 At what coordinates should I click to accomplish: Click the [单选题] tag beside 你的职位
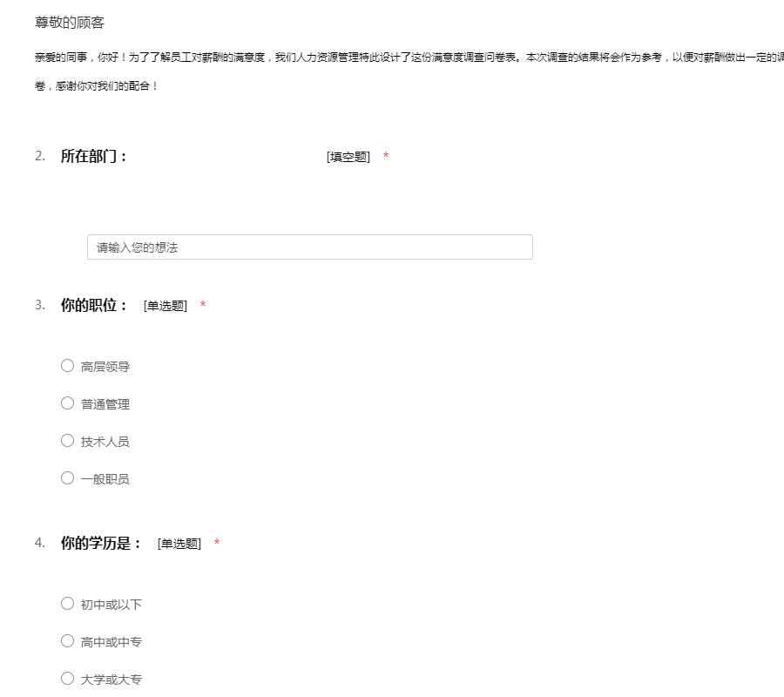click(166, 306)
